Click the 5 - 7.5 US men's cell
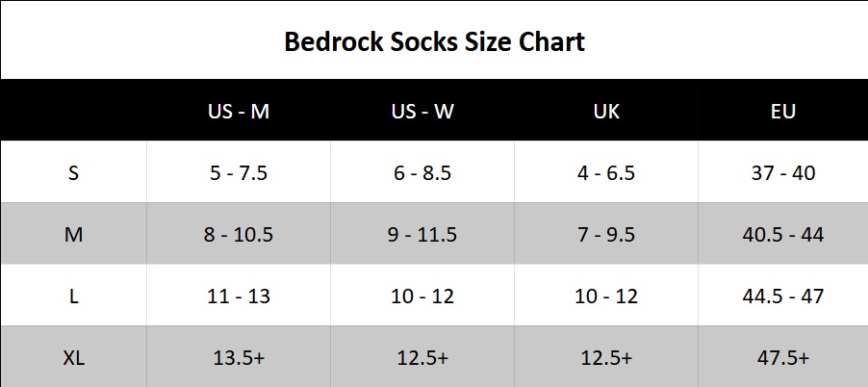The height and width of the screenshot is (387, 868). coord(238,173)
